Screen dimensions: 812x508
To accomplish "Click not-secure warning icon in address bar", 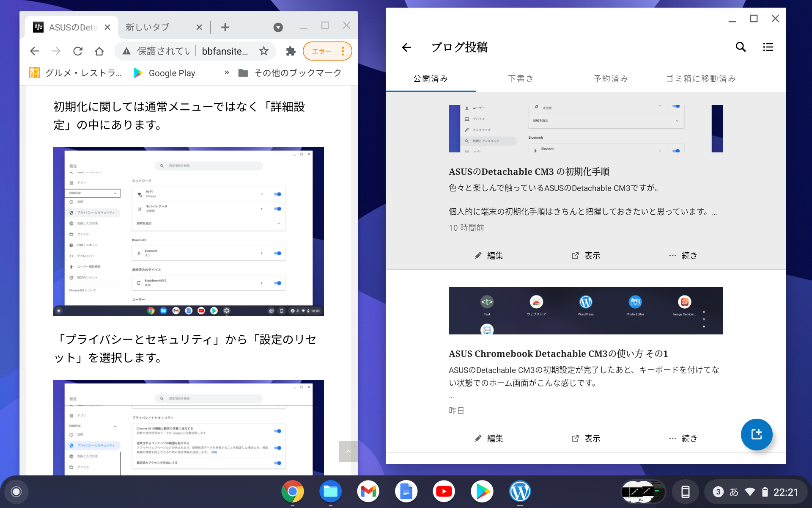I will click(x=126, y=51).
